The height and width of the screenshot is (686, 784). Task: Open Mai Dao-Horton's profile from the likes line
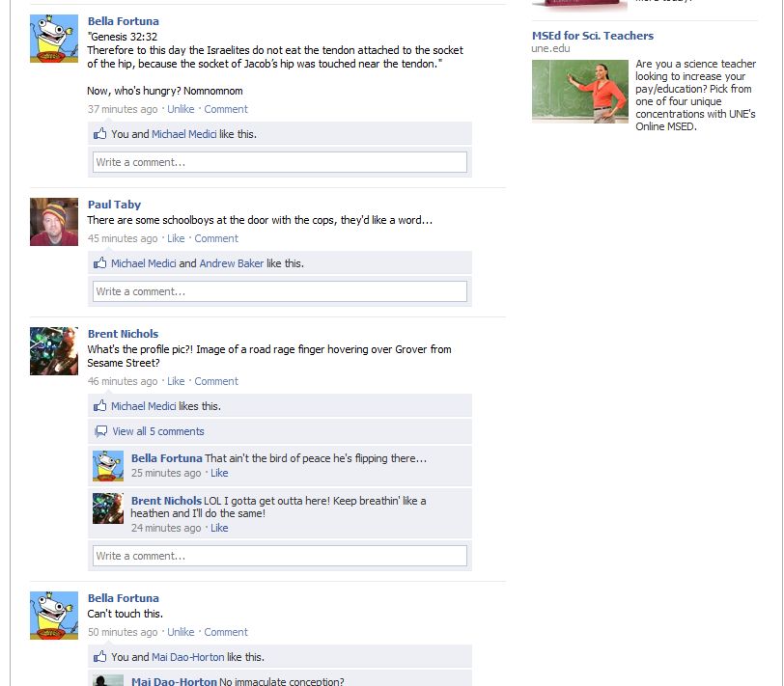[x=187, y=657]
